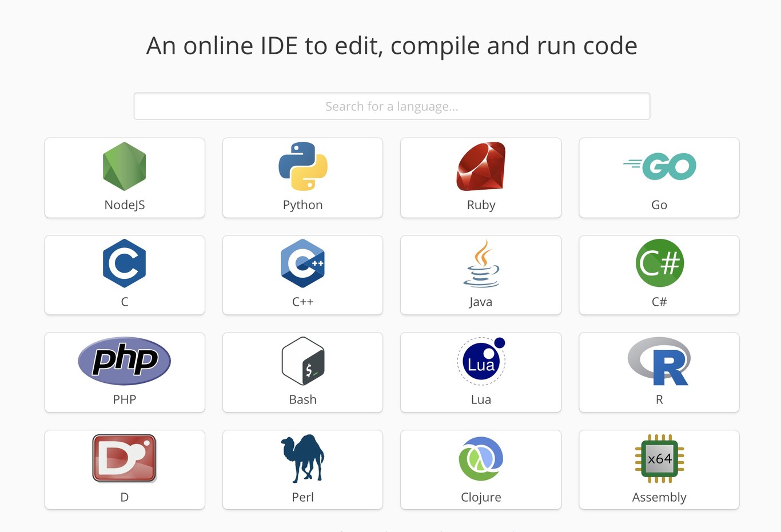
Task: Click the Assembly card label
Action: tap(659, 497)
